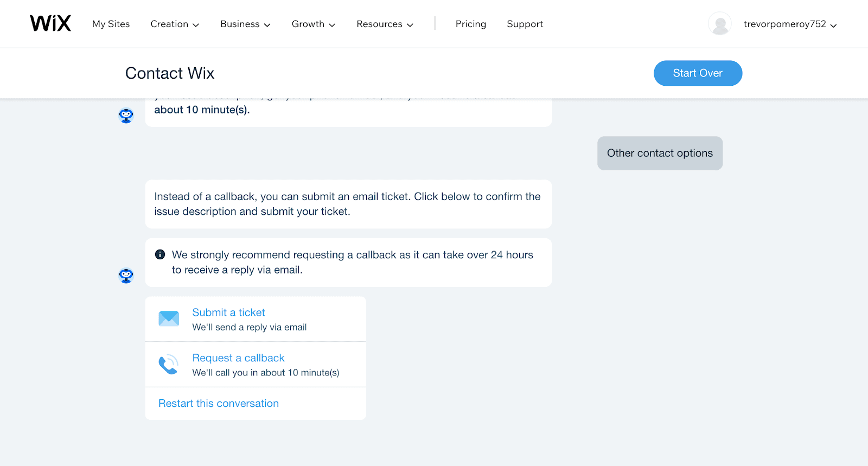
Task: Expand the Resources dropdown menu
Action: (x=385, y=24)
